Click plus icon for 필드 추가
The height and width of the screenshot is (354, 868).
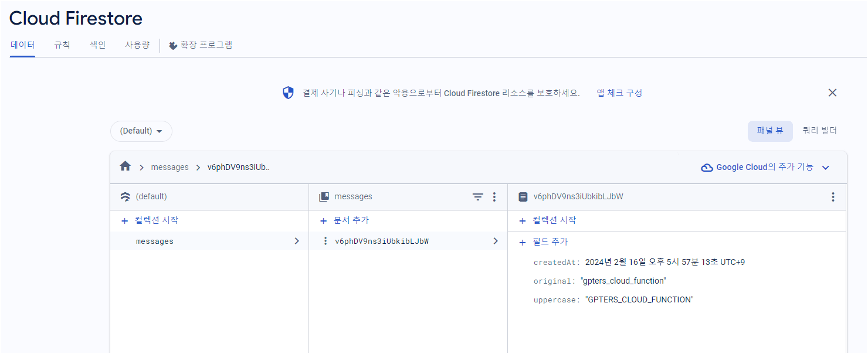click(x=522, y=242)
